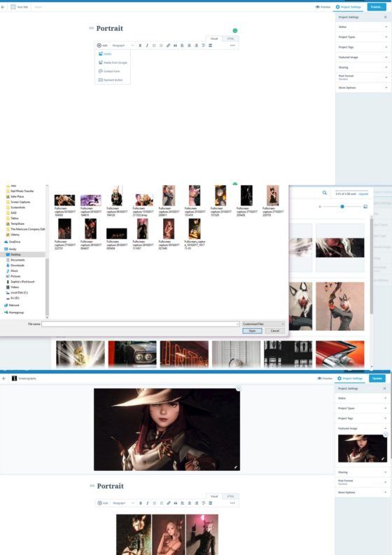This screenshot has height=555, width=392.
Task: Expand the collapsed Featured Image settings section
Action: click(x=363, y=57)
